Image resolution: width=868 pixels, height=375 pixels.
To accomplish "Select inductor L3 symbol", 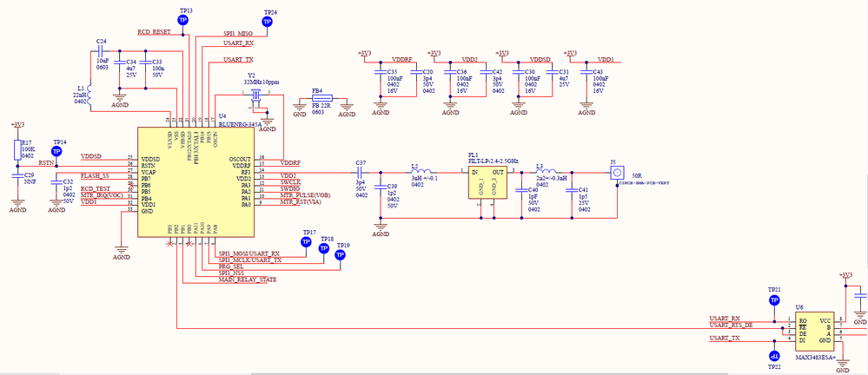I will (x=547, y=173).
